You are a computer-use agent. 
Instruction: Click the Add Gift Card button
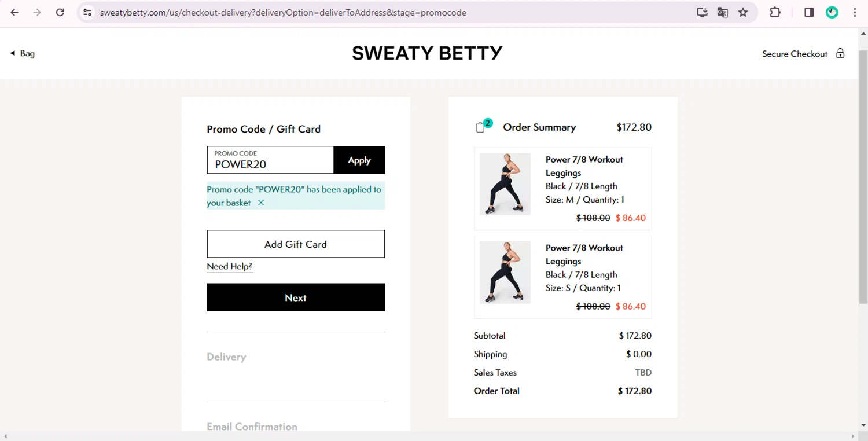[x=296, y=244]
